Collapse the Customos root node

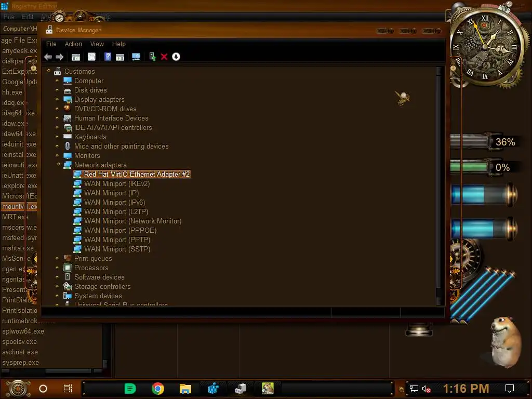48,71
